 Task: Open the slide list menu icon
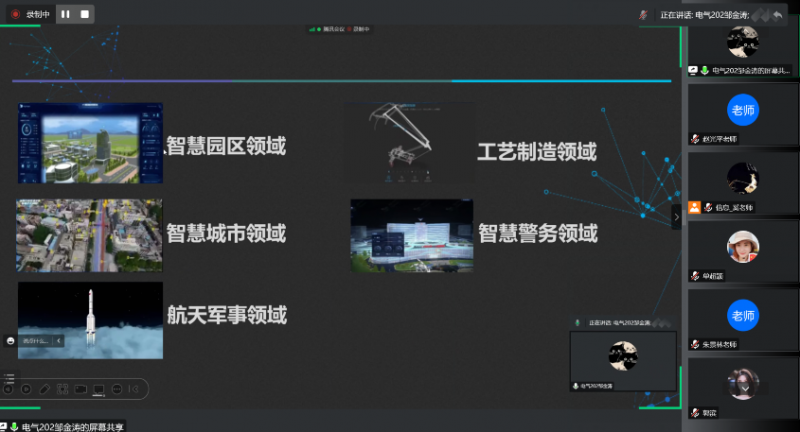click(x=9, y=377)
